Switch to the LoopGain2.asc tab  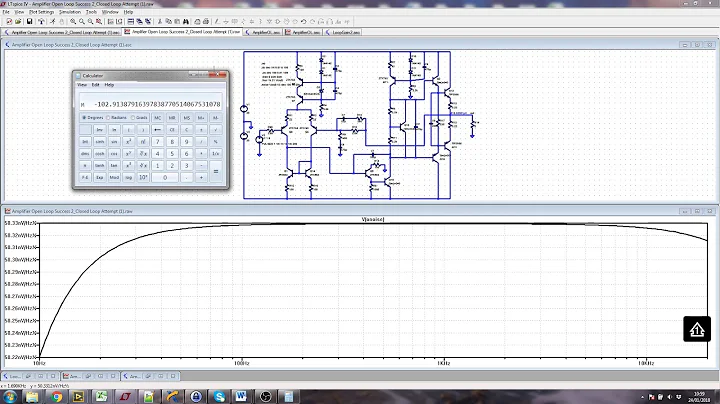click(x=343, y=32)
